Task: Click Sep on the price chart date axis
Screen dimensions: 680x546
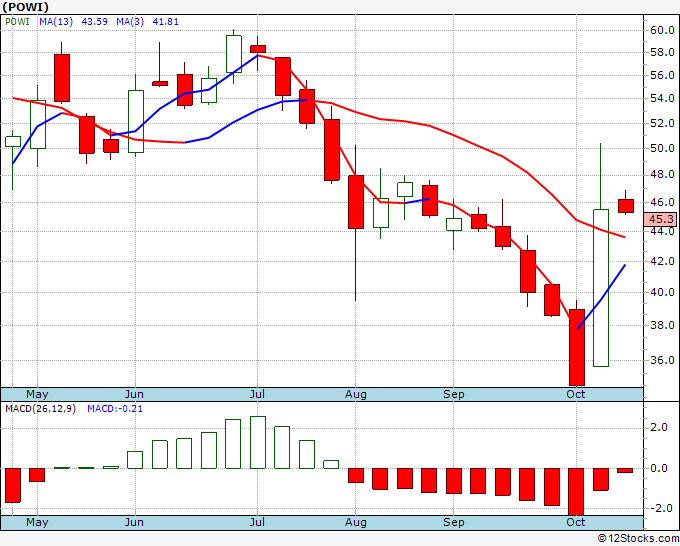Action: 454,394
